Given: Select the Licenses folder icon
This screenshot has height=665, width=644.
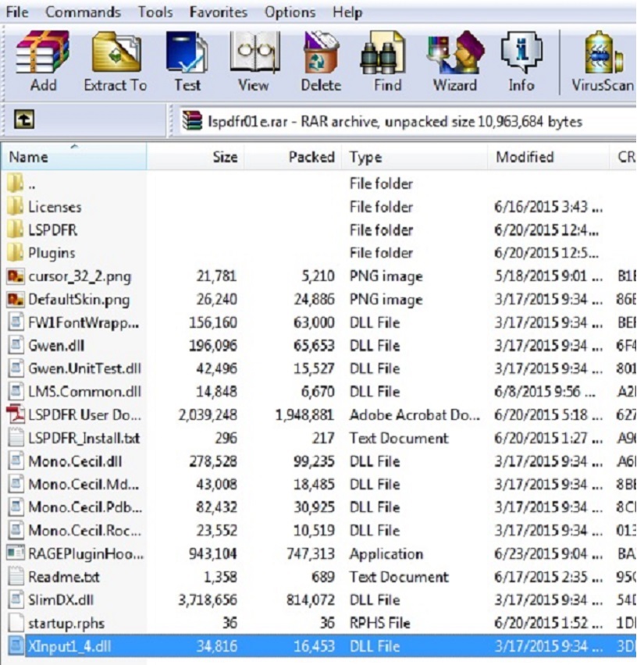Looking at the screenshot, I should (x=16, y=207).
